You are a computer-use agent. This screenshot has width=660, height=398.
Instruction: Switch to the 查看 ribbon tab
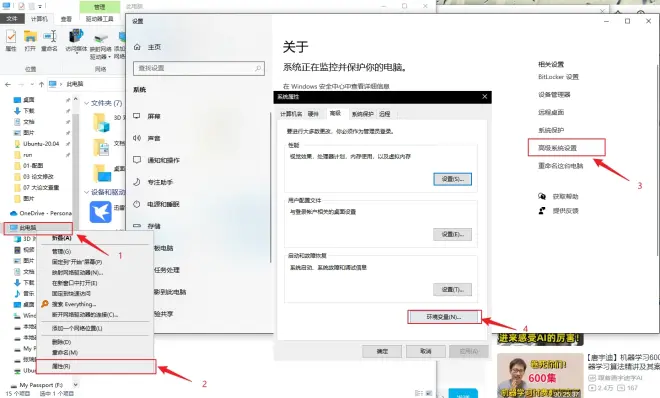66,19
